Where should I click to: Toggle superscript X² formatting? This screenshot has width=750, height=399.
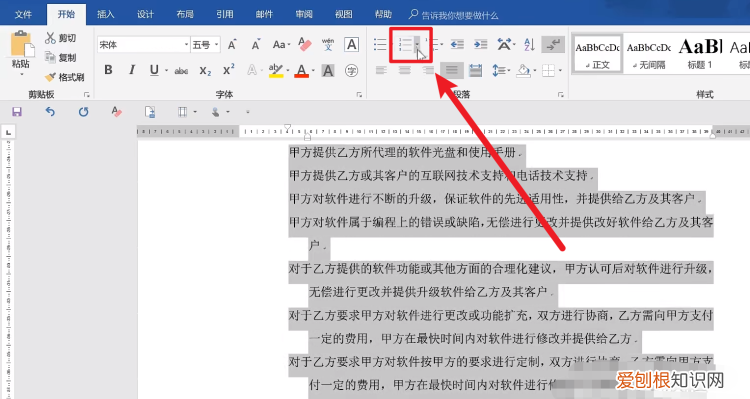pyautogui.click(x=229, y=70)
